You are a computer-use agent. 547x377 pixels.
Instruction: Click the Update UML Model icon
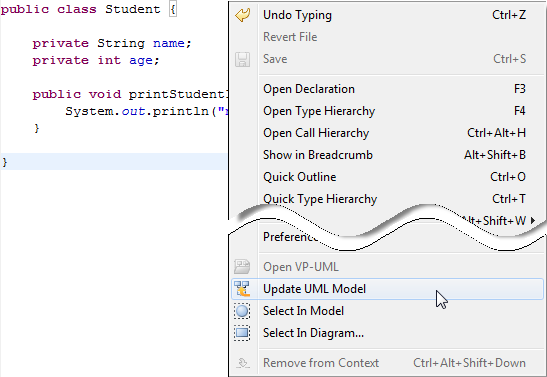pos(242,289)
